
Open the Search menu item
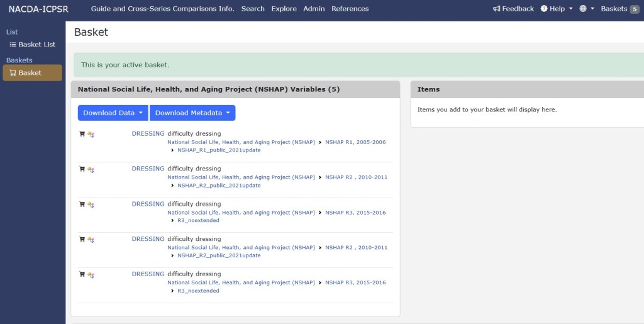[253, 9]
